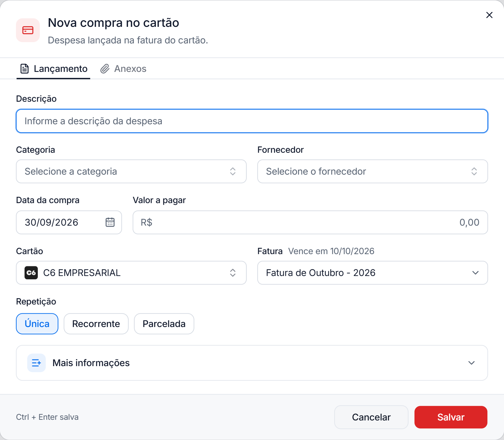
Task: Open the Fornecedor dropdown
Action: 373,171
